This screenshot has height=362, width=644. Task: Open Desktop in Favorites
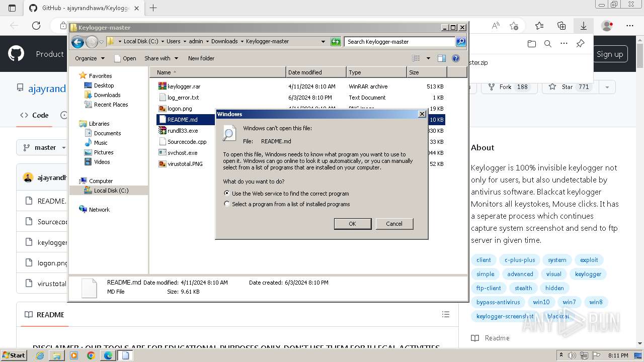[104, 85]
